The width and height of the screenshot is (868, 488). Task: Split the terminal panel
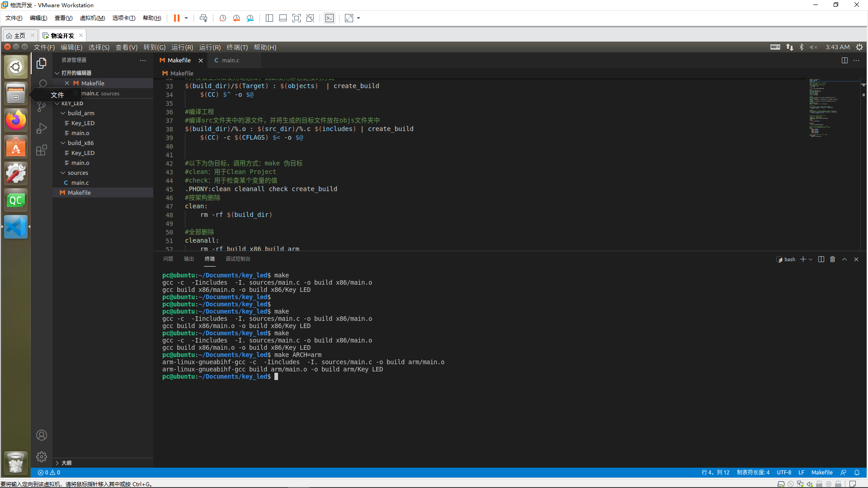(821, 259)
